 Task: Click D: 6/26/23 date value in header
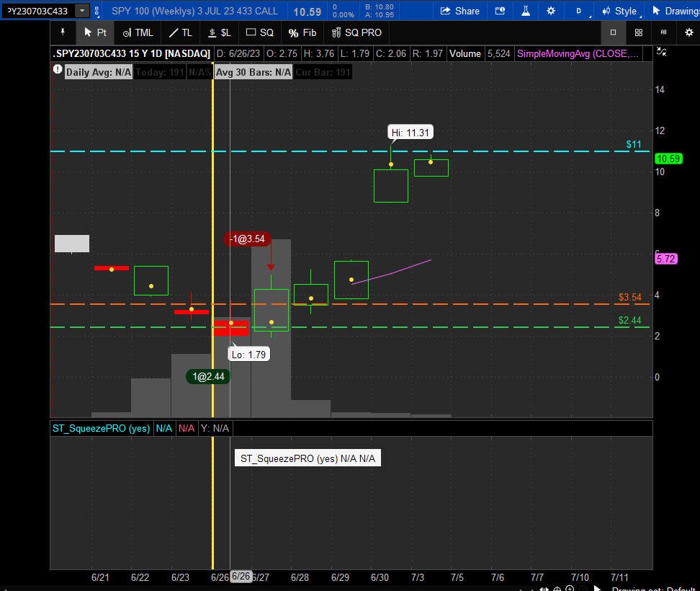click(x=238, y=53)
